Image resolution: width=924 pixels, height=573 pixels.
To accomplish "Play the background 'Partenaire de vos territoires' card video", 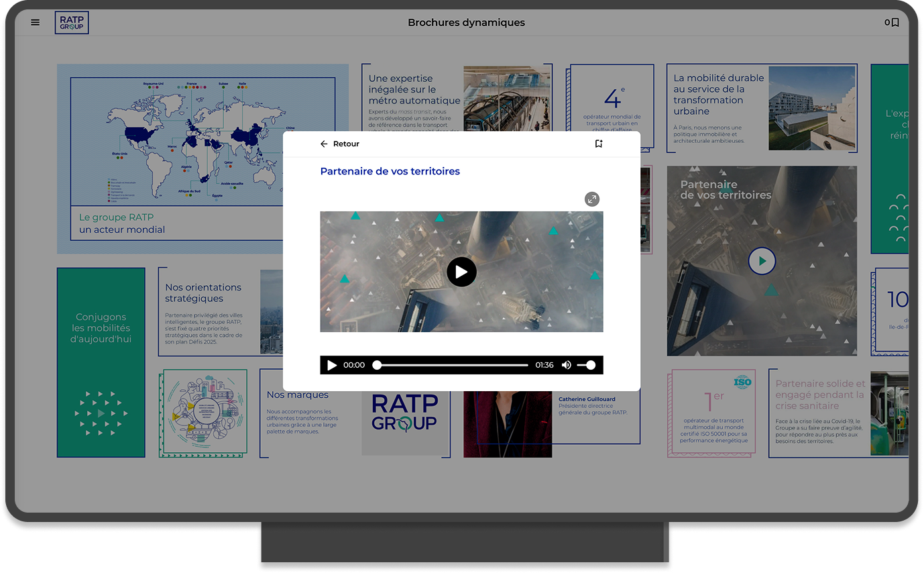I will 762,261.
